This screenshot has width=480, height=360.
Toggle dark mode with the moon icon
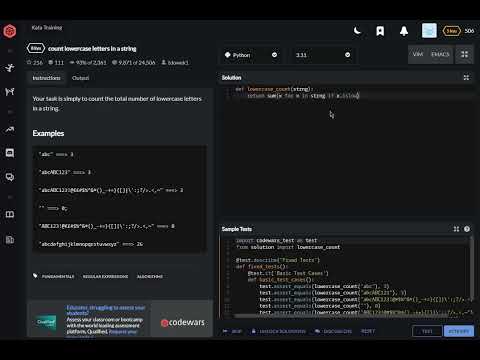[x=357, y=31]
